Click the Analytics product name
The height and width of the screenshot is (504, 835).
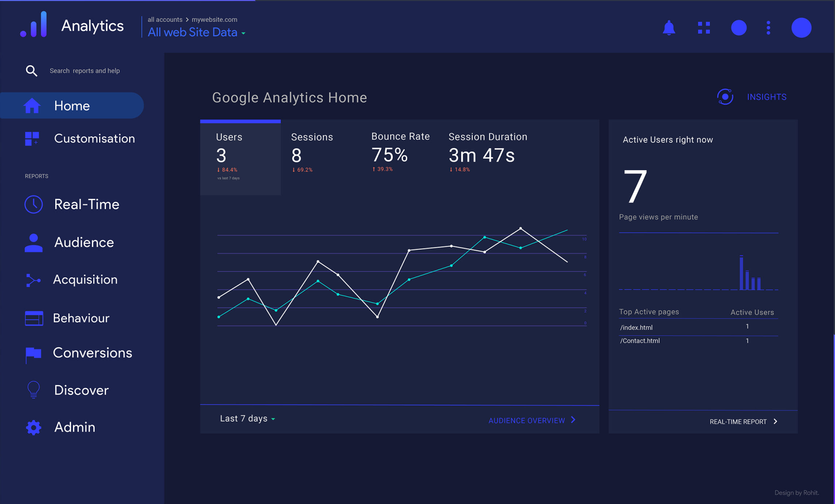[92, 26]
